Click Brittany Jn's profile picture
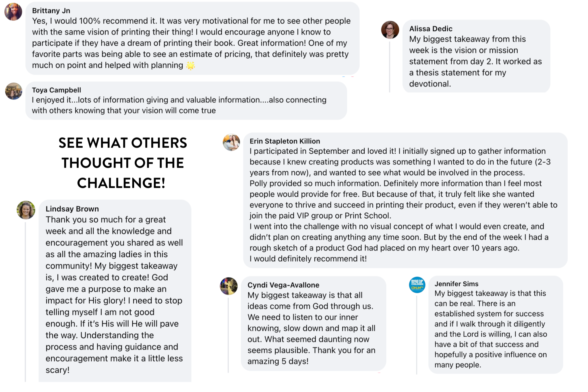Screen dimensions: 588x392 [13, 12]
